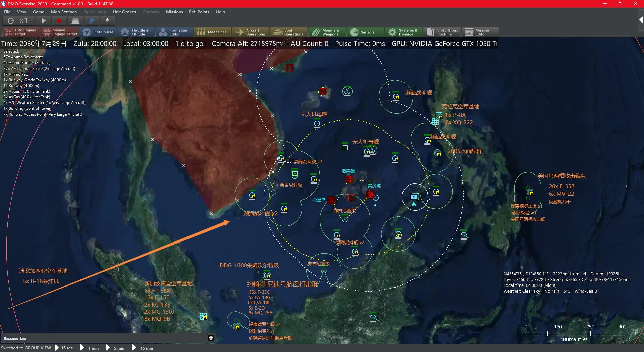Open the Systems & Damage panel
Screen dimensions: 644x352
click(404, 32)
